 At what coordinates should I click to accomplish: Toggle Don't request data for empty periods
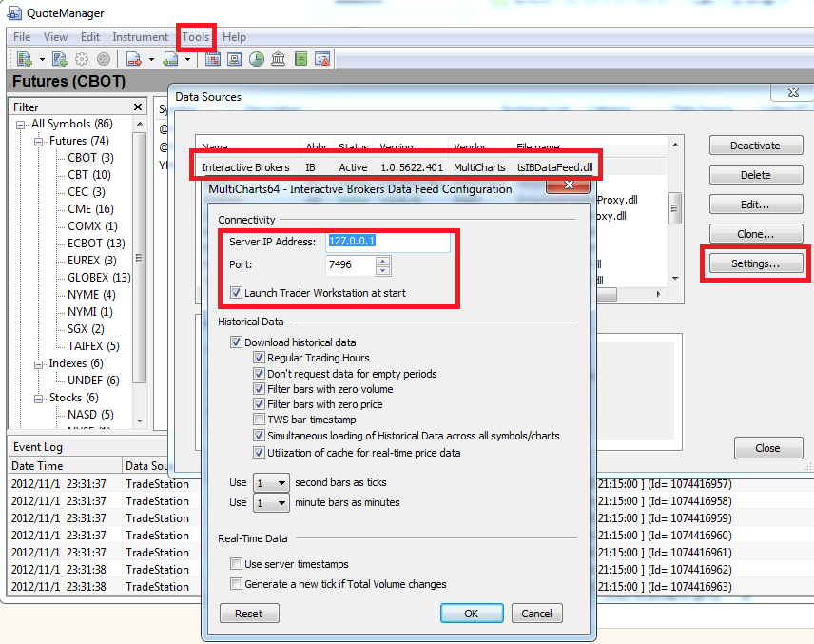pyautogui.click(x=259, y=374)
